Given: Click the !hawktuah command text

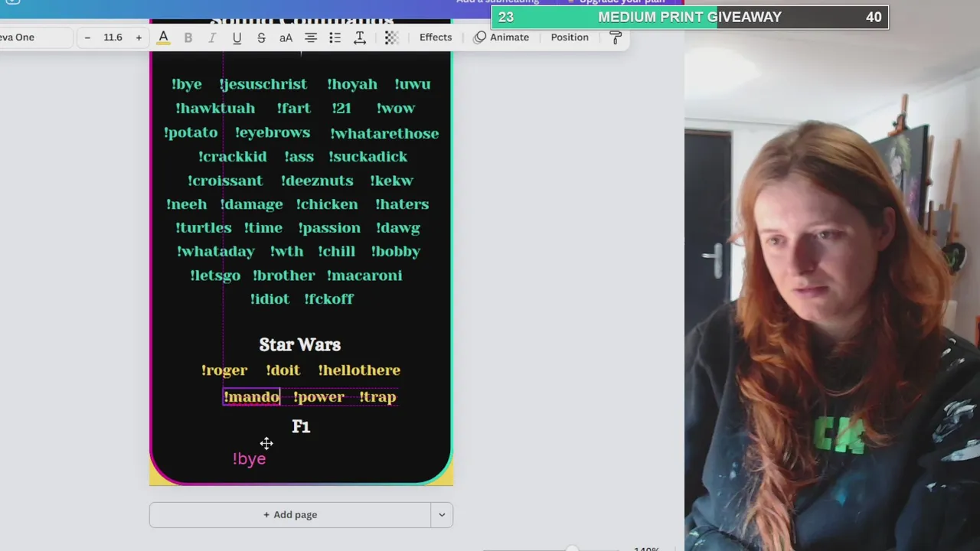Looking at the screenshot, I should (215, 109).
